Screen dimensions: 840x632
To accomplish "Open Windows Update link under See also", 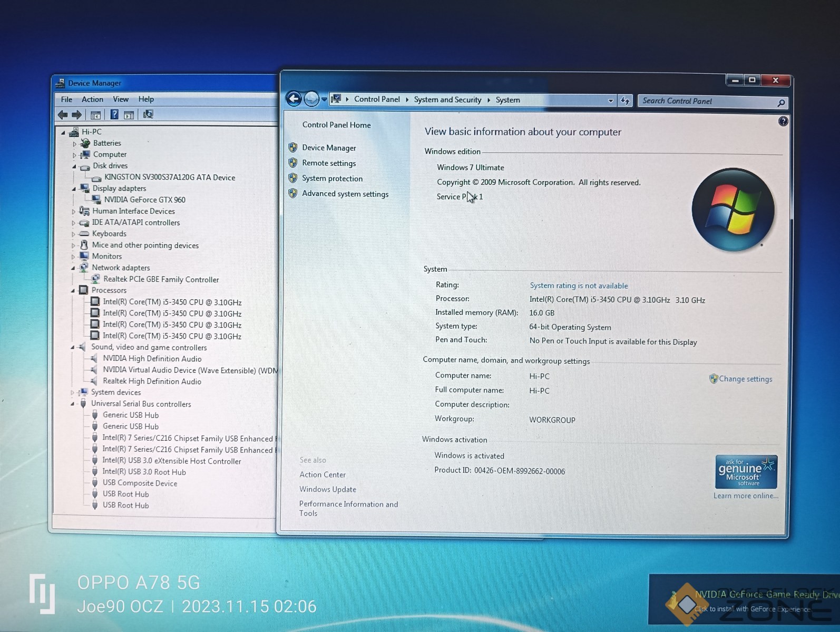I will coord(328,489).
